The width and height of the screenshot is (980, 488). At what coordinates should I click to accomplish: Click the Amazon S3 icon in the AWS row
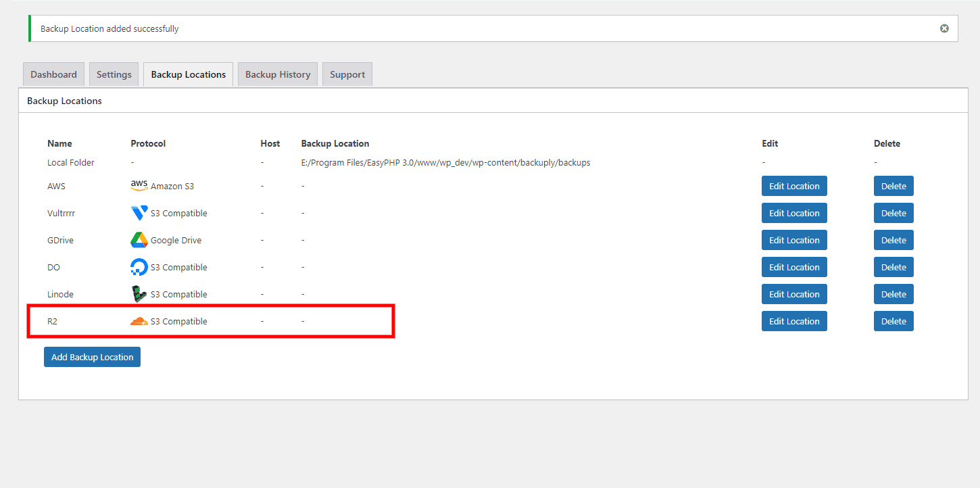click(x=139, y=185)
